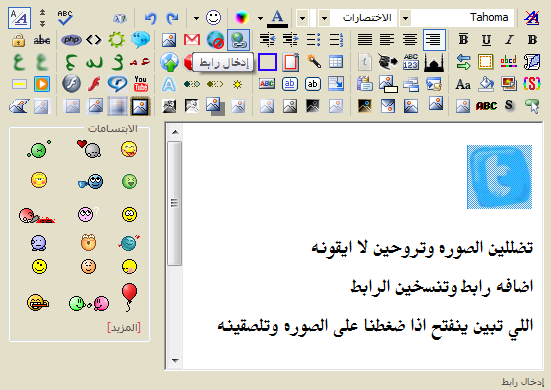This screenshot has width=551, height=390.
Task: Click the Twitter image in editor
Action: (499, 177)
